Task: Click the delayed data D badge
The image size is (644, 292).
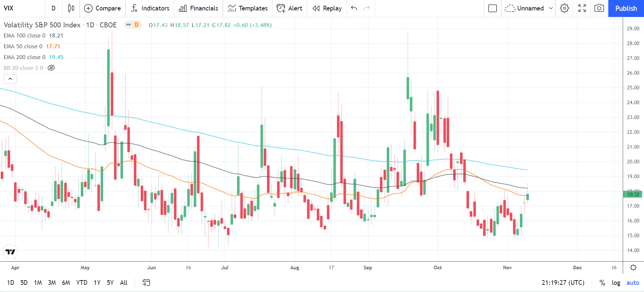Action: point(136,25)
